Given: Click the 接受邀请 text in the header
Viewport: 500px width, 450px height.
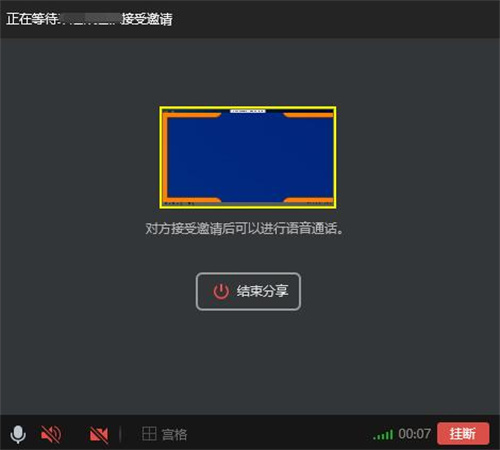Looking at the screenshot, I should coord(147,19).
